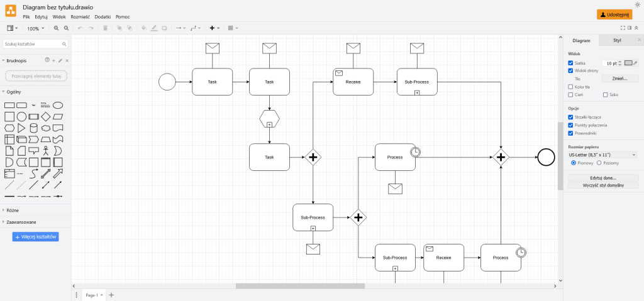The height and width of the screenshot is (301, 644).
Task: Click the Więcej kształtów button
Action: [36, 237]
